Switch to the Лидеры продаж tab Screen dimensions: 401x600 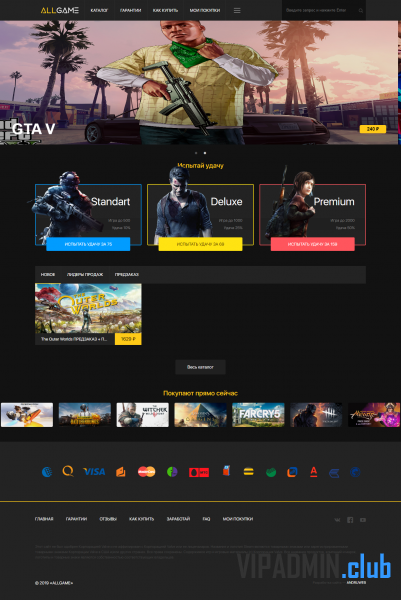point(85,274)
